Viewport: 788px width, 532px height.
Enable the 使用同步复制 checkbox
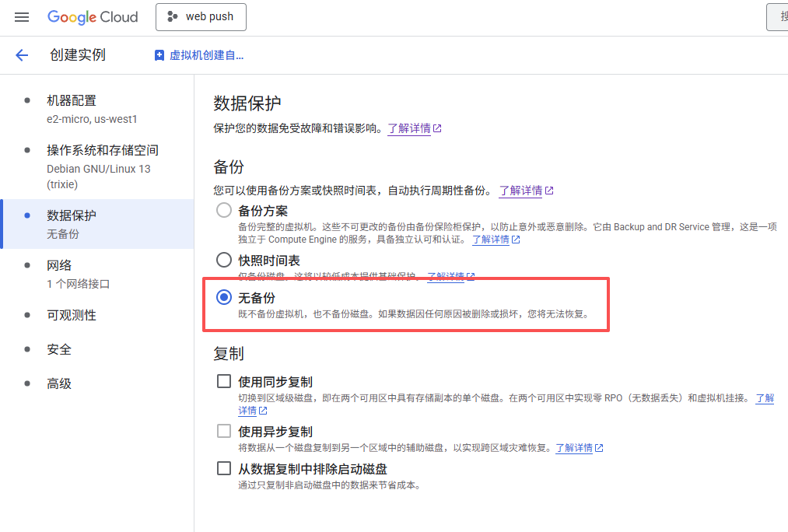[x=224, y=381]
